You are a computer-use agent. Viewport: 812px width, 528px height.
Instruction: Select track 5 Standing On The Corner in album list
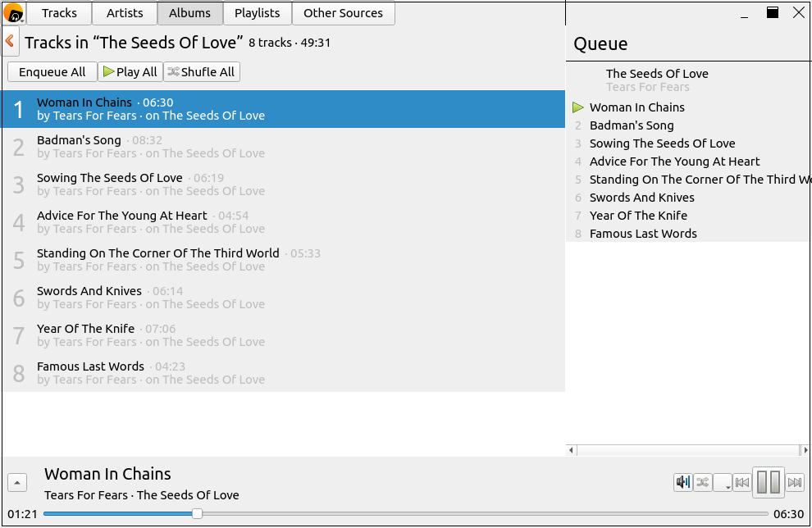point(284,261)
